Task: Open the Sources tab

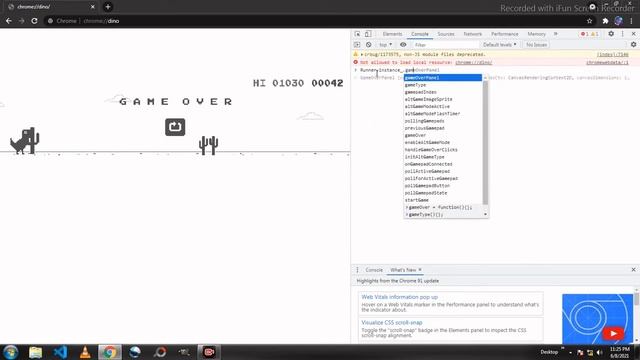Action: 446,34
